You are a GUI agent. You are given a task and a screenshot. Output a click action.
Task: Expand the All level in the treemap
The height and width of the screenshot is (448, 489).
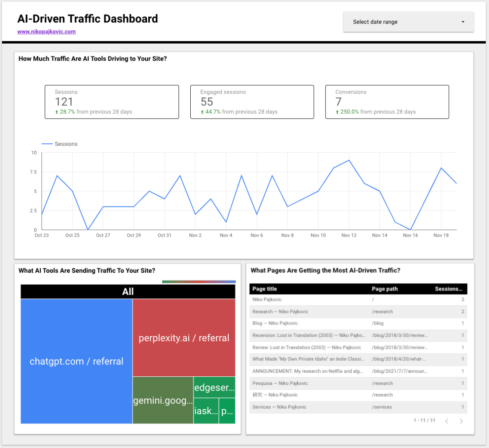[128, 291]
